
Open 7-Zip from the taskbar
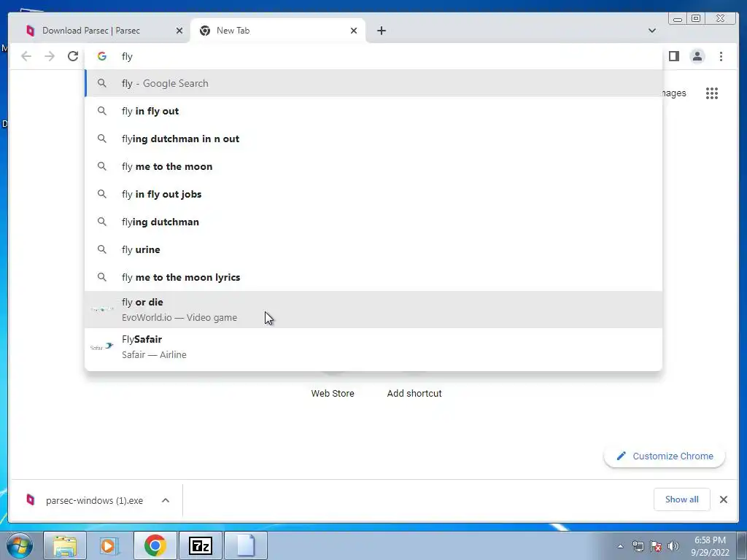point(201,545)
